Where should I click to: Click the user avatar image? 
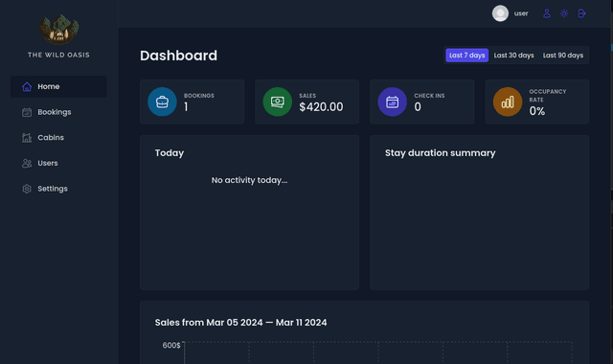500,13
